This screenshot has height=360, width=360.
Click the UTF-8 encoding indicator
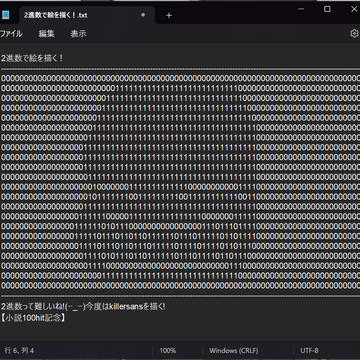[309, 350]
